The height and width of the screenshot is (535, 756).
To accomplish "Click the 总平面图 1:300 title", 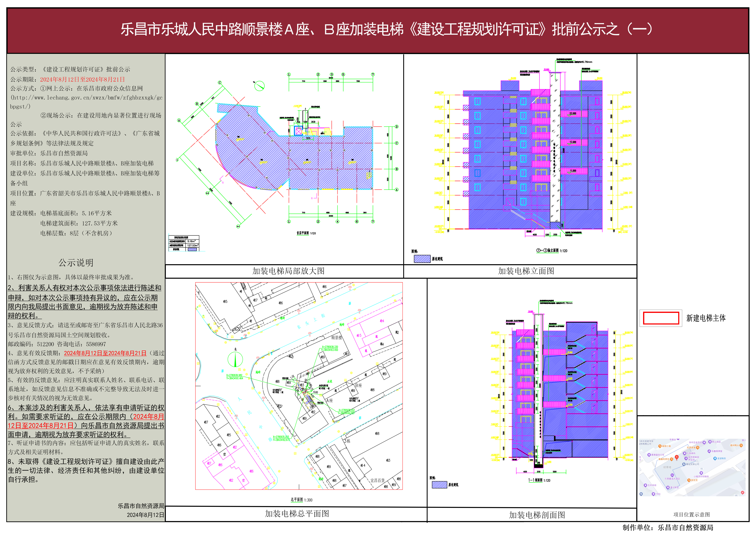I will click(301, 500).
